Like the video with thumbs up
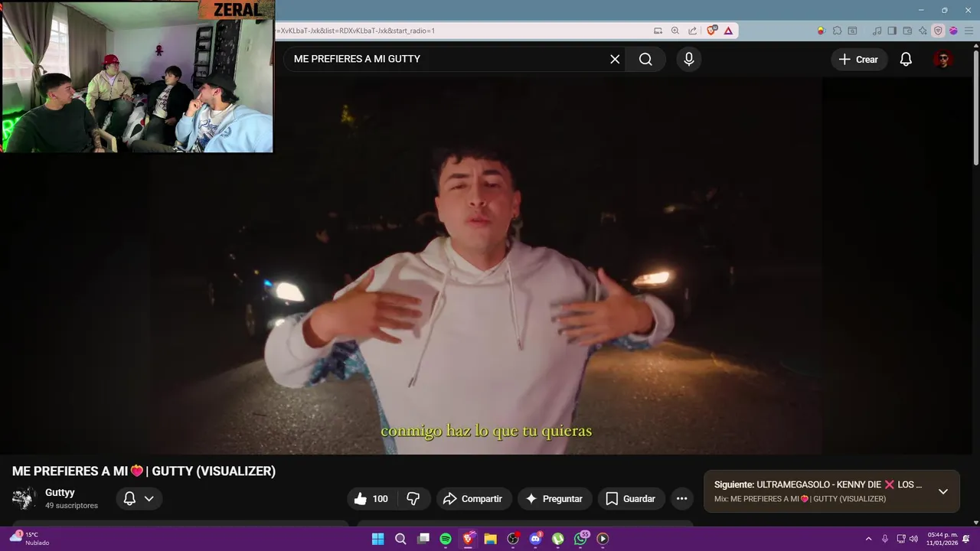The width and height of the screenshot is (980, 551). click(371, 499)
